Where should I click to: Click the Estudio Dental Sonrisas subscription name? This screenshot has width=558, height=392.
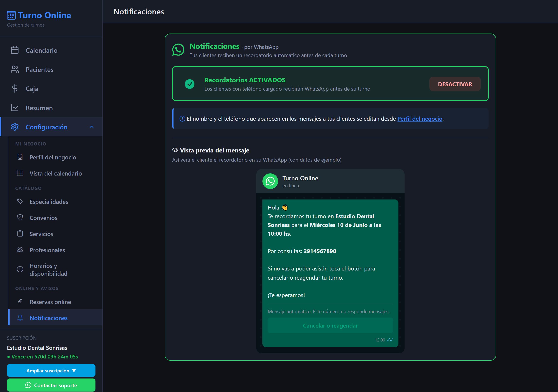pyautogui.click(x=37, y=348)
